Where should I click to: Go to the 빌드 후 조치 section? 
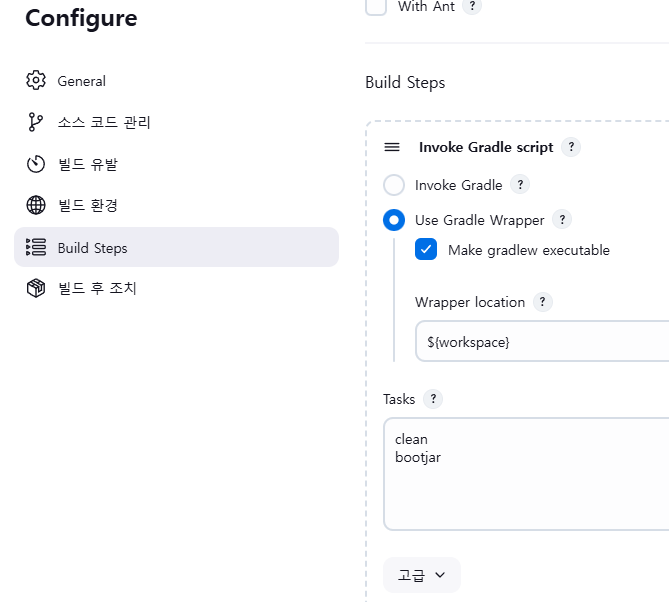coord(176,288)
